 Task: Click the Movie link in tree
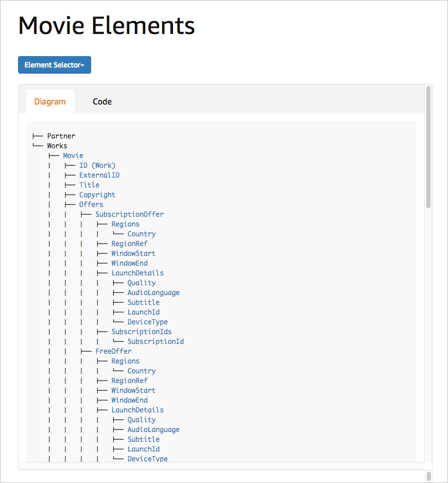point(73,156)
